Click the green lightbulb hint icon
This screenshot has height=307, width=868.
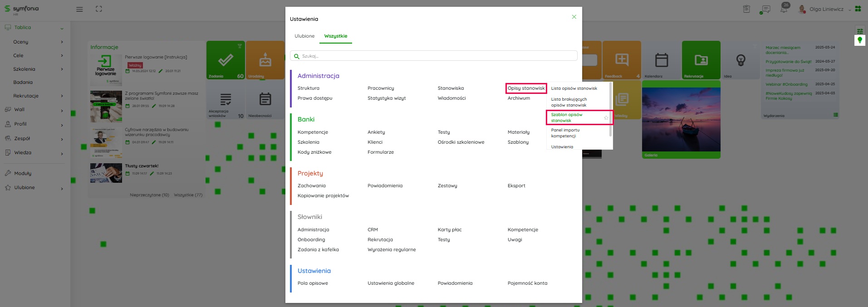coord(859,40)
